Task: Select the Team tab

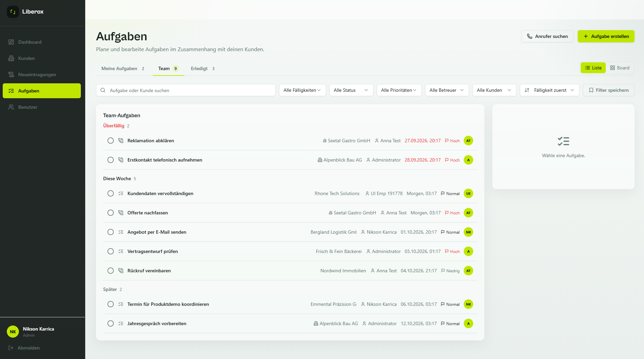Action: pyautogui.click(x=168, y=68)
